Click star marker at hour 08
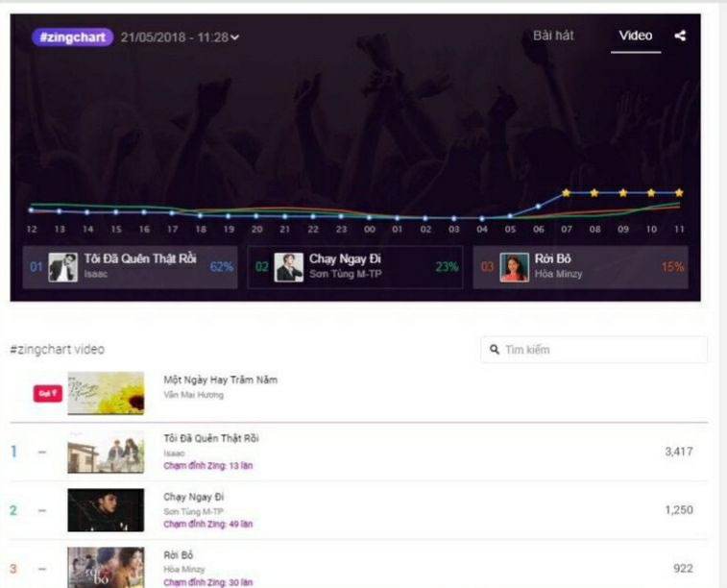 (594, 193)
